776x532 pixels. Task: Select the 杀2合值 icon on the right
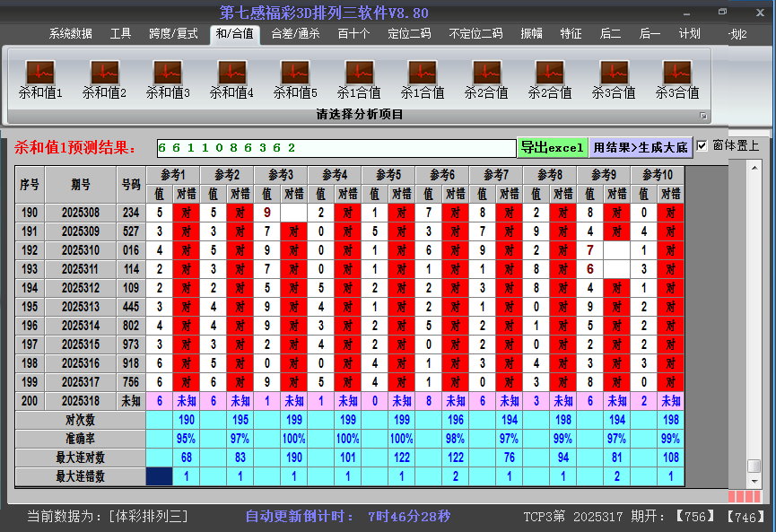click(550, 73)
